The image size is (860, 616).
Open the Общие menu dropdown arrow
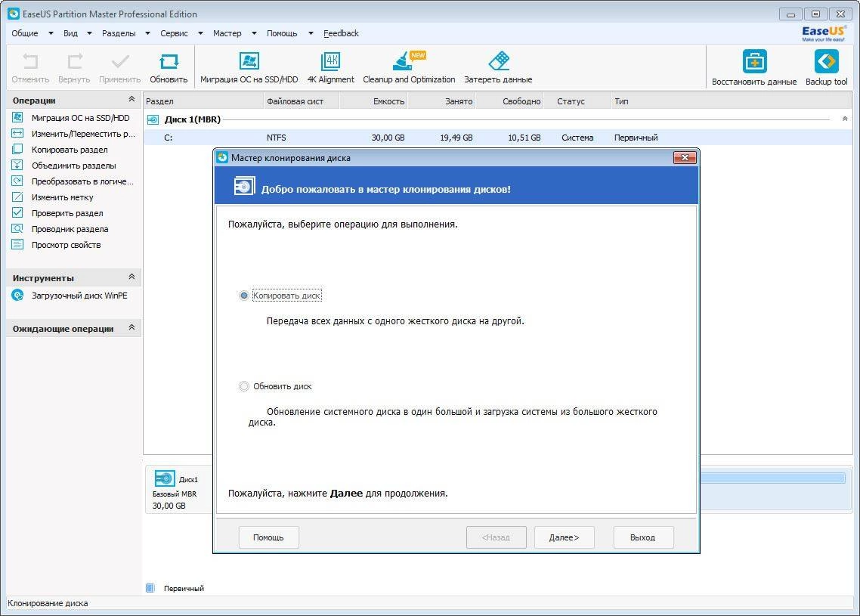point(51,33)
